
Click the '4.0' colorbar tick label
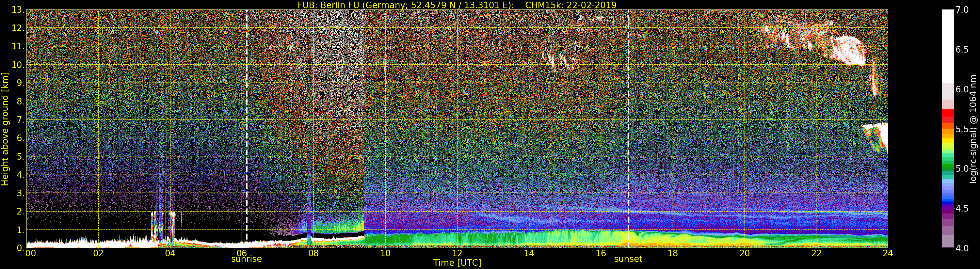[x=962, y=248]
